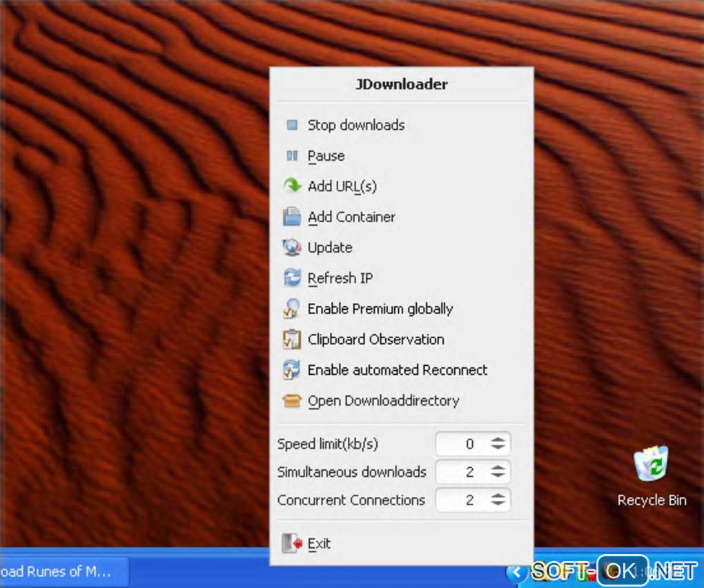Click the Open Downloaddirectory box icon
This screenshot has width=704, height=588.
click(292, 400)
